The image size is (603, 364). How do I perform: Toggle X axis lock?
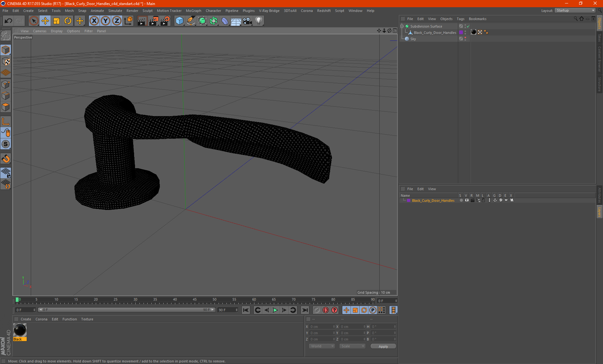(94, 21)
